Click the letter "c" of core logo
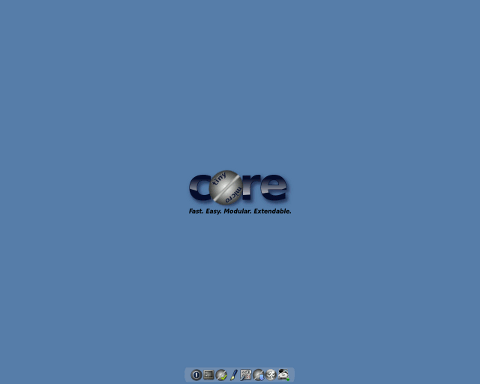The height and width of the screenshot is (384, 480). pos(200,188)
